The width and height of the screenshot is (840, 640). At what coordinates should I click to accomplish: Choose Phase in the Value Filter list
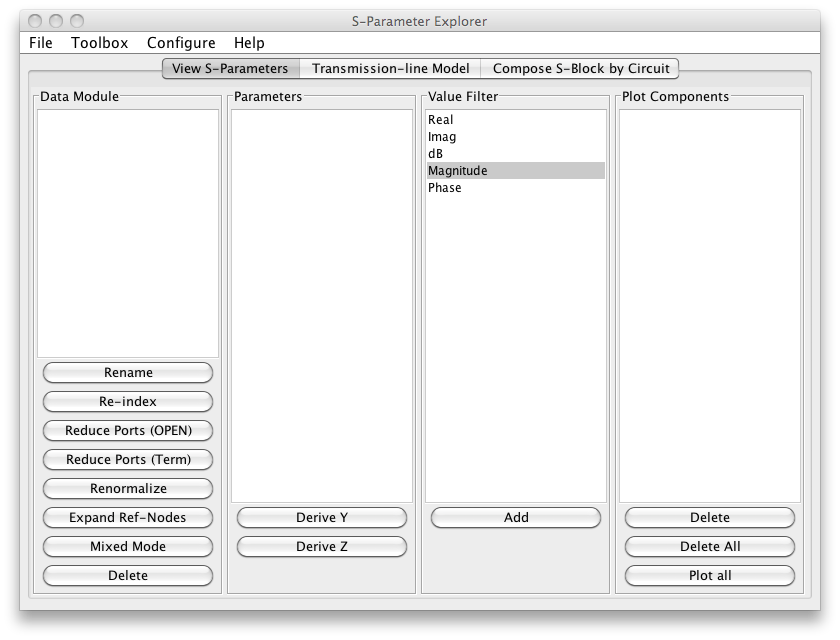445,188
